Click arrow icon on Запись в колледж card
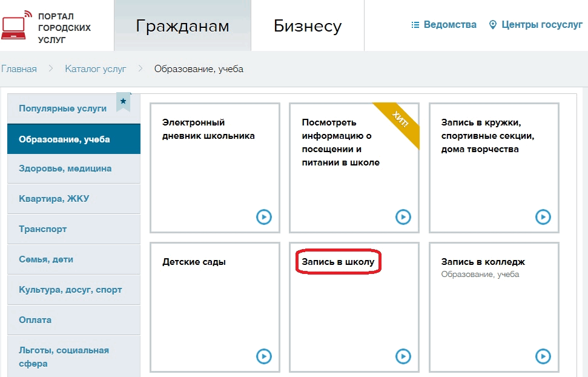The height and width of the screenshot is (377, 588). (x=543, y=356)
